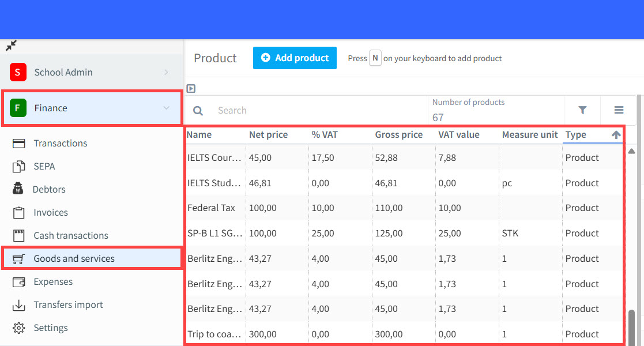This screenshot has width=644, height=346.
Task: Click the SEPA documents icon
Action: coord(19,167)
